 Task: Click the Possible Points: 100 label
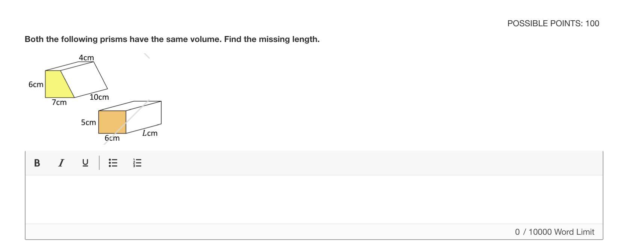point(553,23)
